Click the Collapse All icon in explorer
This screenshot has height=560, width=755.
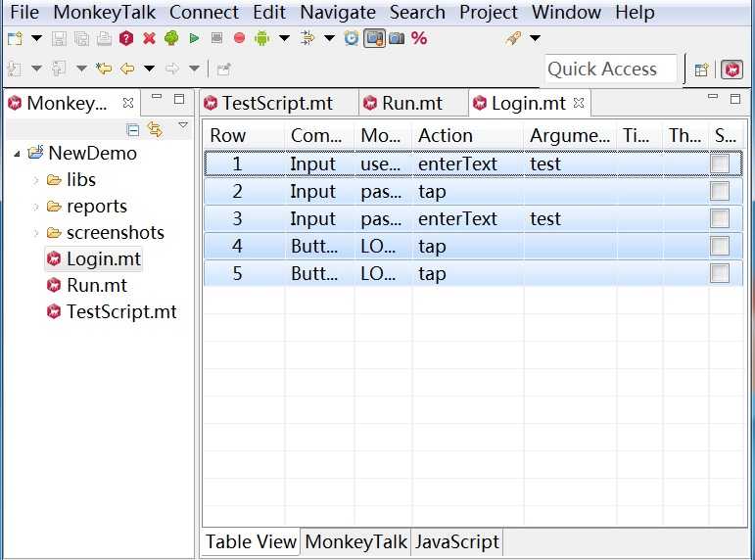[133, 129]
